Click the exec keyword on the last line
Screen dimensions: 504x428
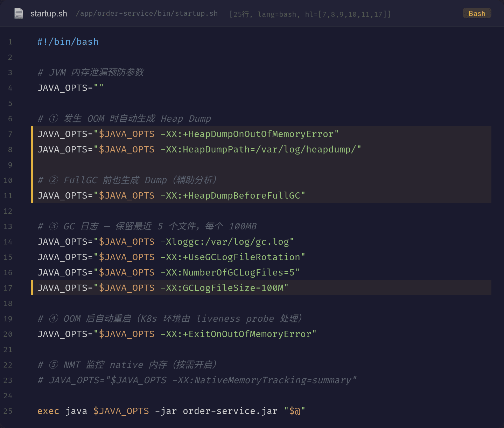click(x=48, y=411)
